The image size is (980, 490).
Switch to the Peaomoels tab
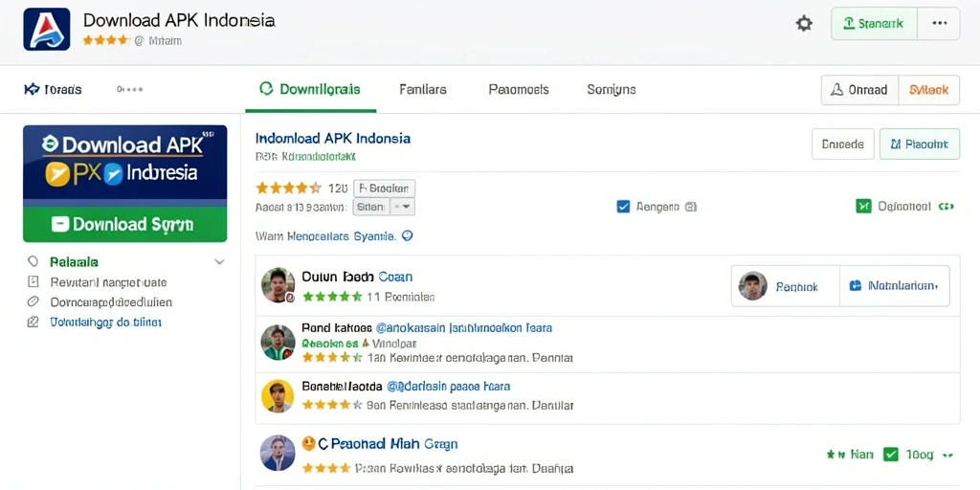pyautogui.click(x=518, y=89)
